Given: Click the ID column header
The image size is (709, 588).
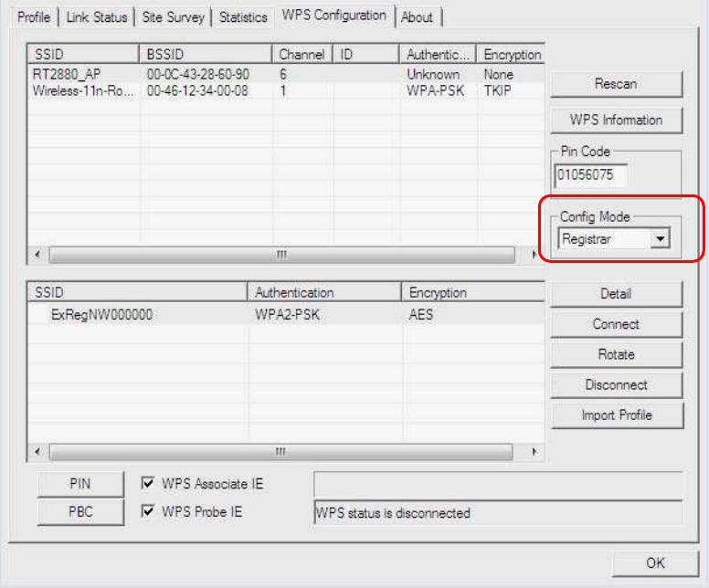Looking at the screenshot, I should tap(366, 54).
